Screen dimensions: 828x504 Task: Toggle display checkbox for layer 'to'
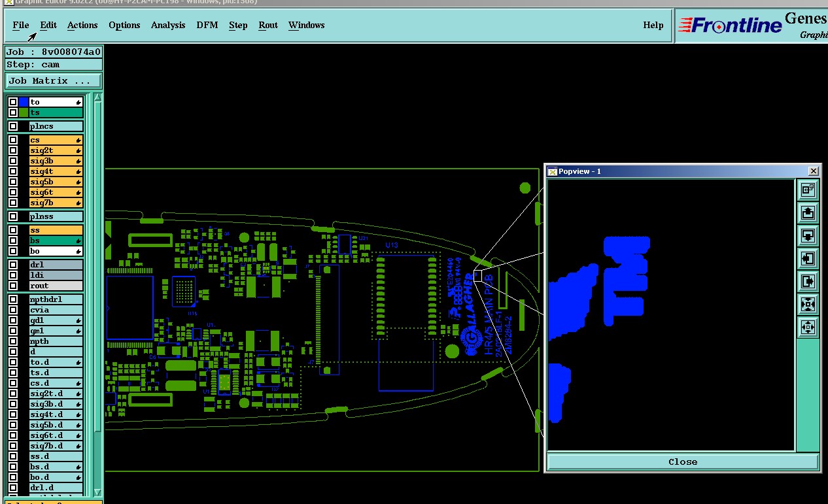pyautogui.click(x=13, y=102)
